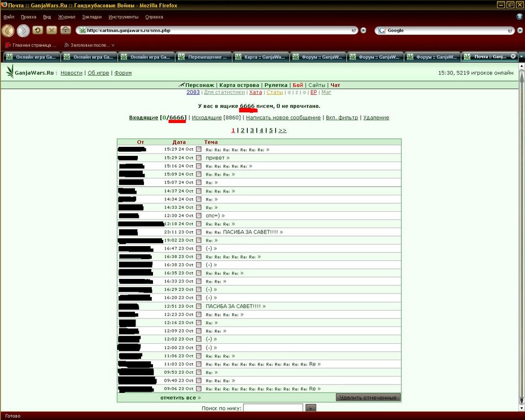This screenshot has height=420, width=525.
Task: Reload the page with refresh icon
Action: [37, 30]
